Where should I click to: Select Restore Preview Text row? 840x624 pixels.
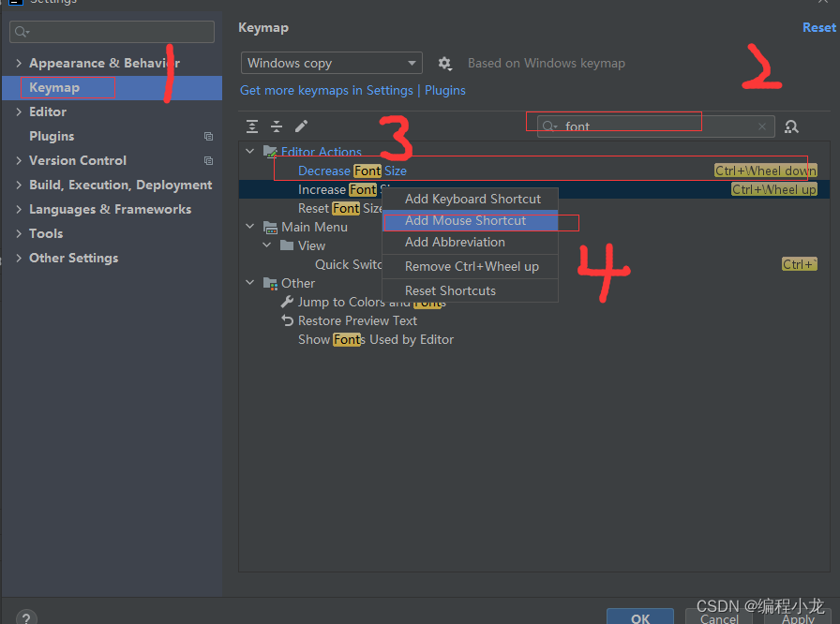pyautogui.click(x=534, y=320)
